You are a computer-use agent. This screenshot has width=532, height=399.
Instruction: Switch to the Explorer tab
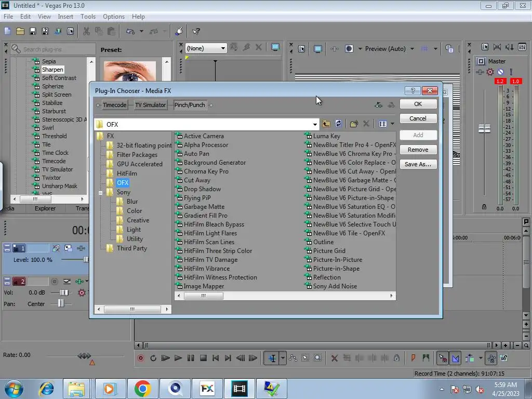click(45, 208)
